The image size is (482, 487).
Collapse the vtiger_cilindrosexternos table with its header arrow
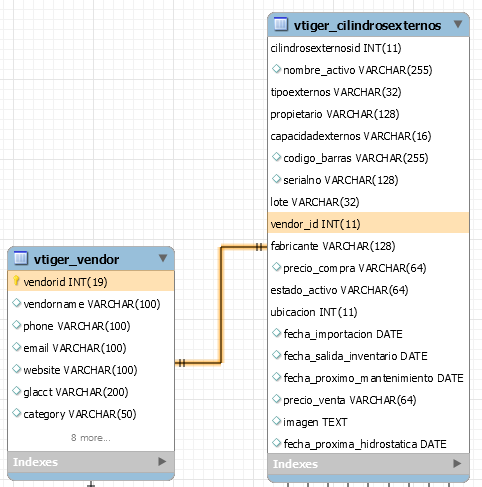pyautogui.click(x=458, y=24)
